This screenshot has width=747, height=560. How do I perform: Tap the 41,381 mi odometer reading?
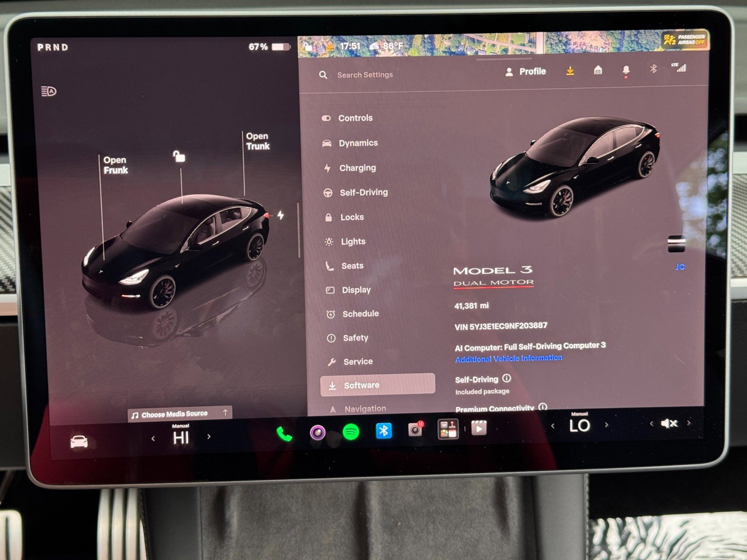(472, 306)
